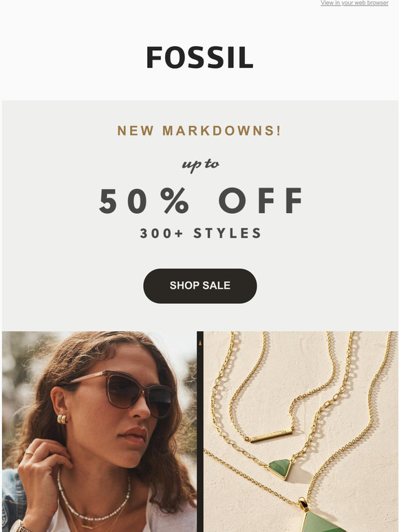The height and width of the screenshot is (532, 399).
Task: Click the SHOP SALE button
Action: coord(200,286)
